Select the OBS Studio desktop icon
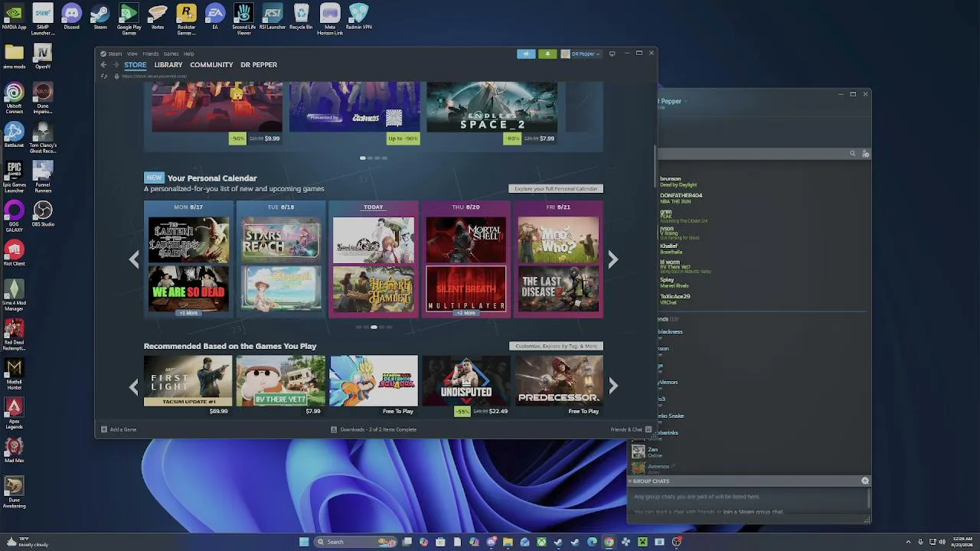Image resolution: width=980 pixels, height=551 pixels. pos(43,214)
